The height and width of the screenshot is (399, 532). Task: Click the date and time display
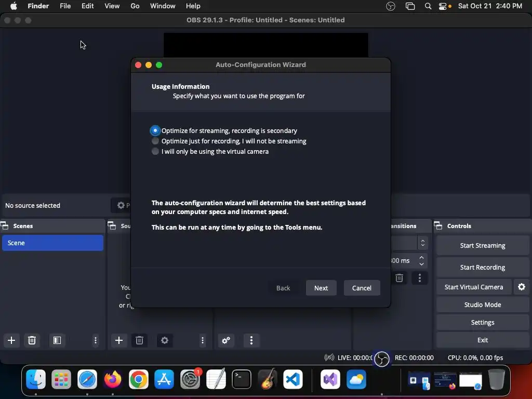click(490, 6)
